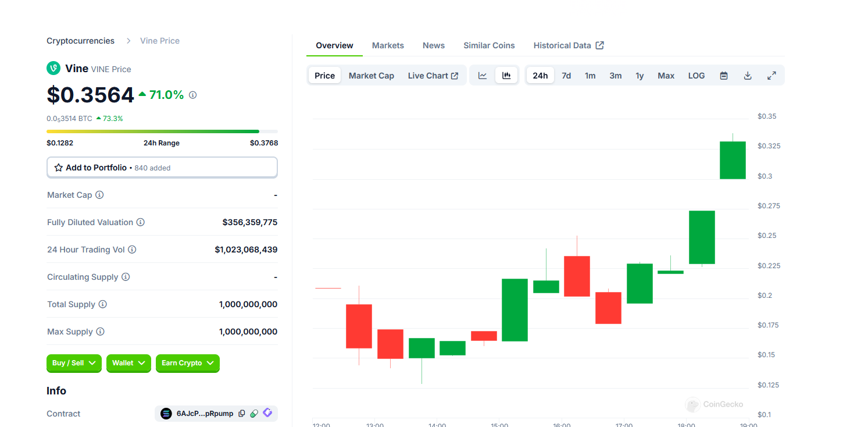Viewport: 868px width, 427px height.
Task: Open the Historical Data tab
Action: 569,45
